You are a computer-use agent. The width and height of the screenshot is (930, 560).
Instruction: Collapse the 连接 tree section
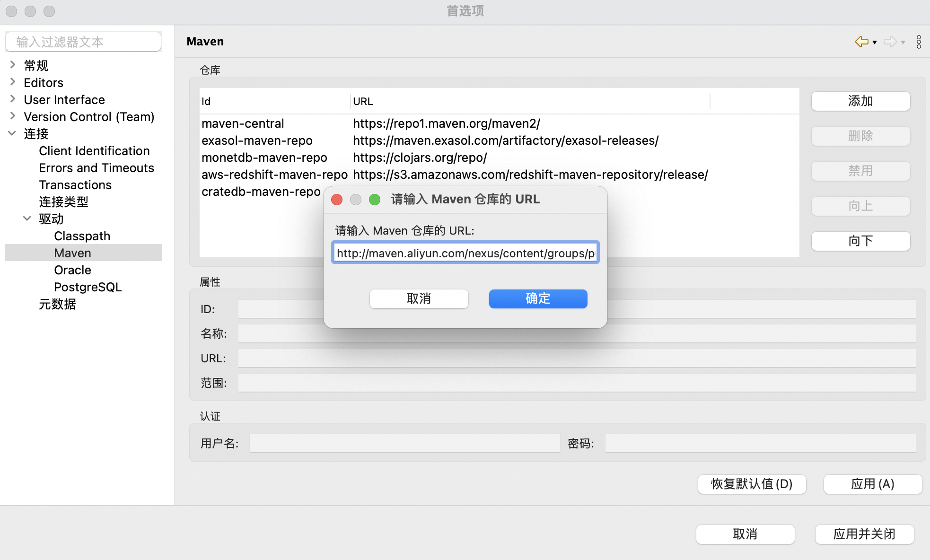tap(13, 133)
